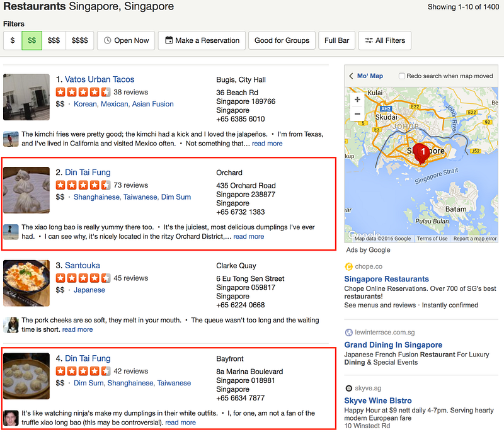The width and height of the screenshot is (504, 432).
Task: Click Taiwanese category under Bayfront Din Tai Fung
Action: click(174, 383)
